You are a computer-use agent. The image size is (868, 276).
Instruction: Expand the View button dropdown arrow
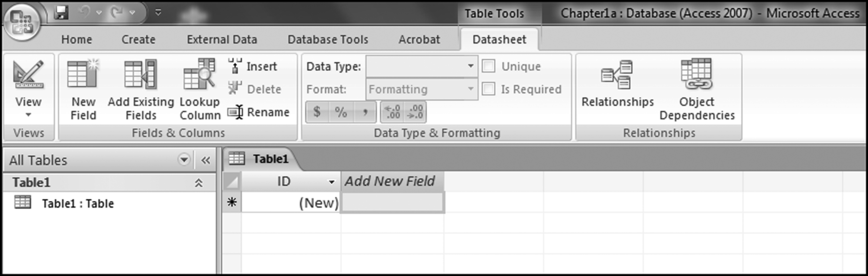[28, 115]
